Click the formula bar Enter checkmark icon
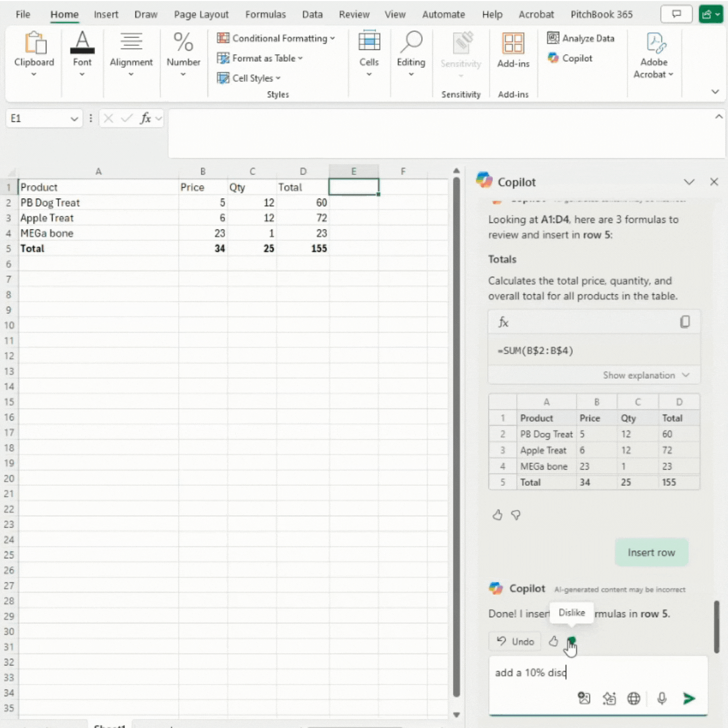 [x=127, y=118]
